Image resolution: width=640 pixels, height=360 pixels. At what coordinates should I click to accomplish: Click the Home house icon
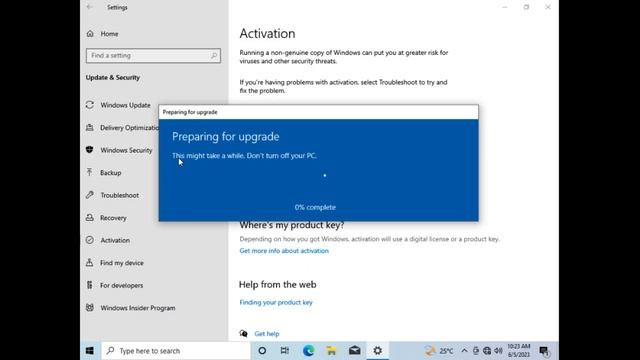tap(90, 34)
